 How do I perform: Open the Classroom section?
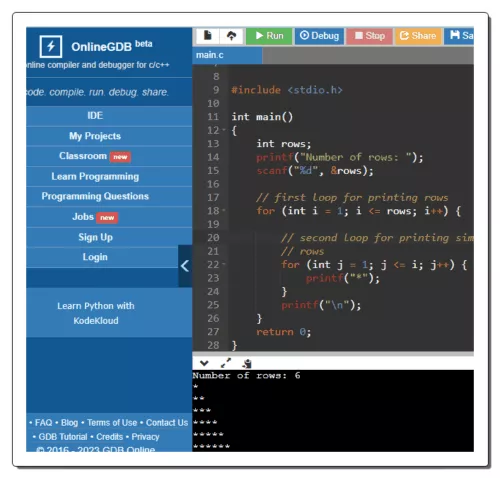pos(83,156)
